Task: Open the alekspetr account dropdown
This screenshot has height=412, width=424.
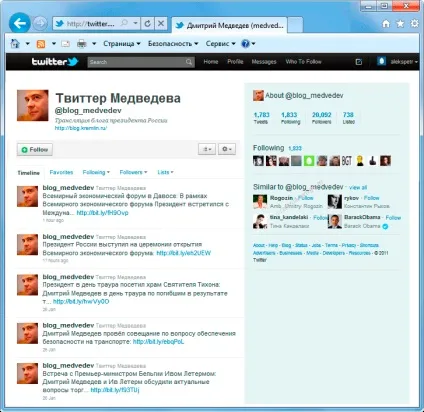Action: (398, 62)
